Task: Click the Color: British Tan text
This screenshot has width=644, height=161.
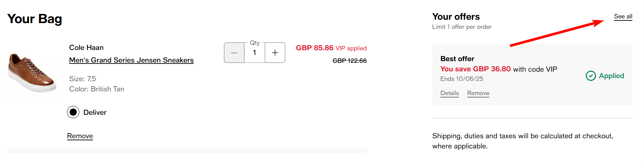Action: (97, 89)
